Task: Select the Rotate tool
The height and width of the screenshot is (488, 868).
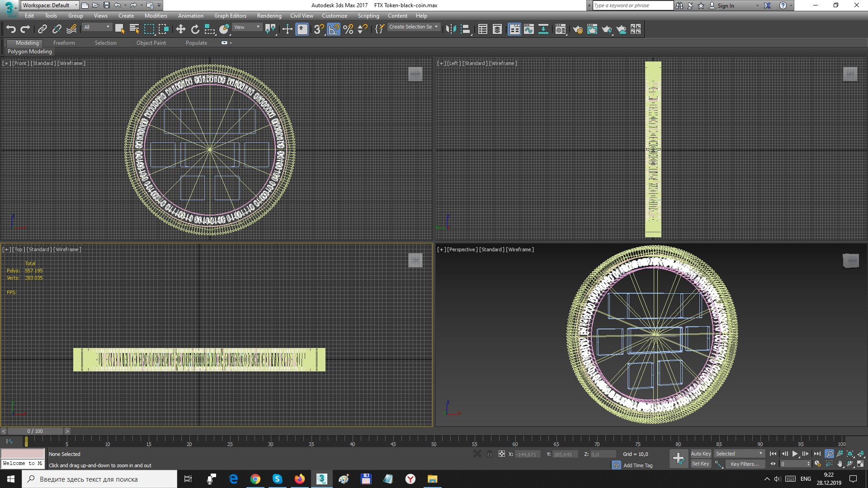Action: coord(195,29)
